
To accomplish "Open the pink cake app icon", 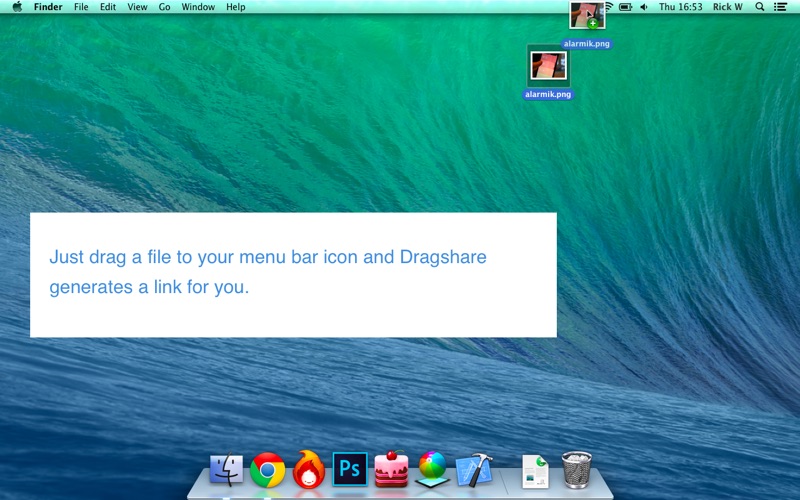I will click(x=391, y=469).
